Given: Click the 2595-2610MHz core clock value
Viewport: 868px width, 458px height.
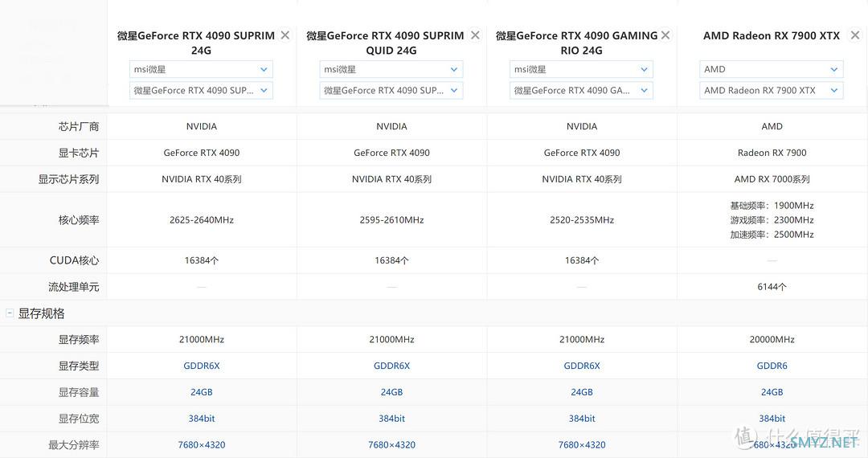Looking at the screenshot, I should (392, 220).
